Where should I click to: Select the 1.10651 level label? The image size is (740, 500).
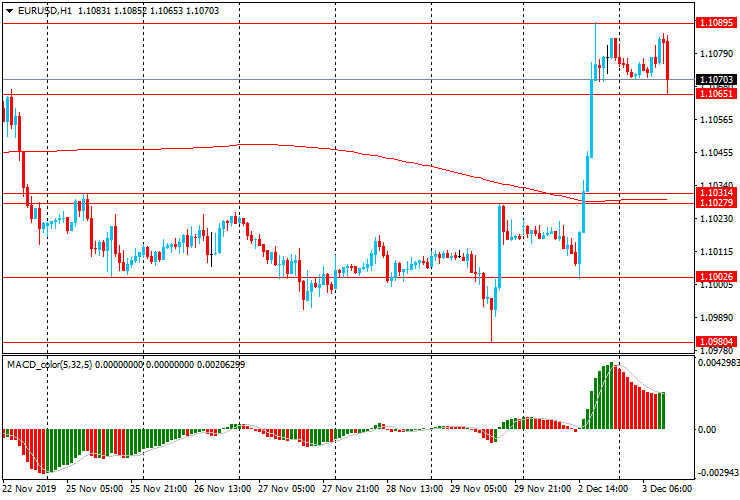point(716,94)
